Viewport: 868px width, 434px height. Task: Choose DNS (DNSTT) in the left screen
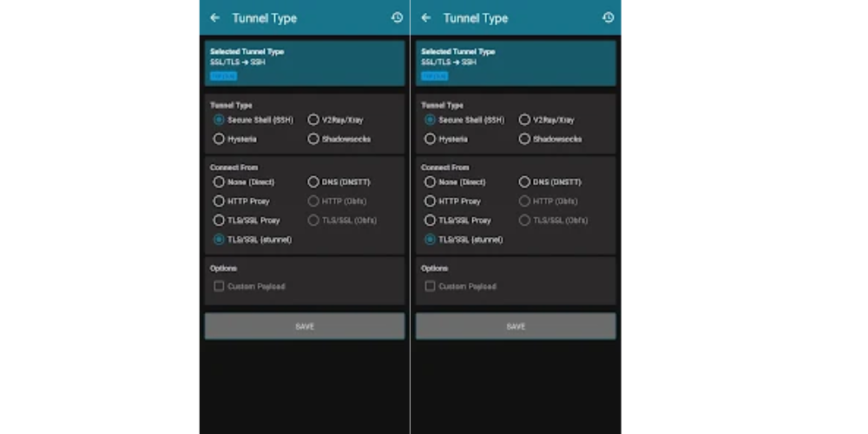tap(313, 182)
